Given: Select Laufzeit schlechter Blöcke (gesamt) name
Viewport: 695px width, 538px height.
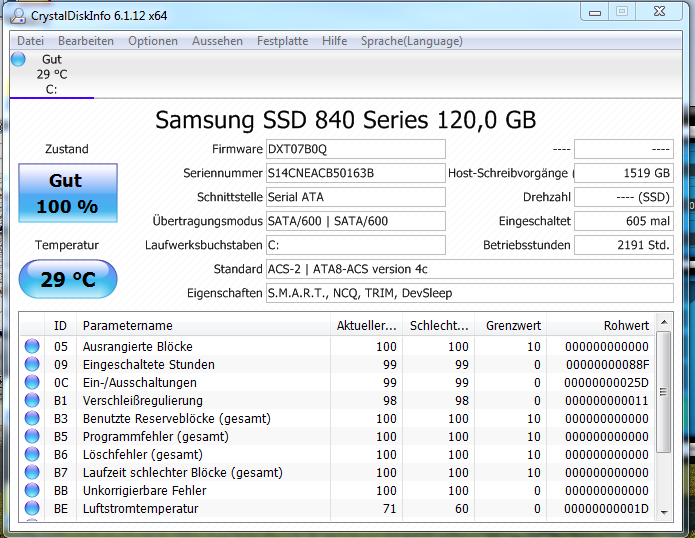Looking at the screenshot, I should pos(183,473).
